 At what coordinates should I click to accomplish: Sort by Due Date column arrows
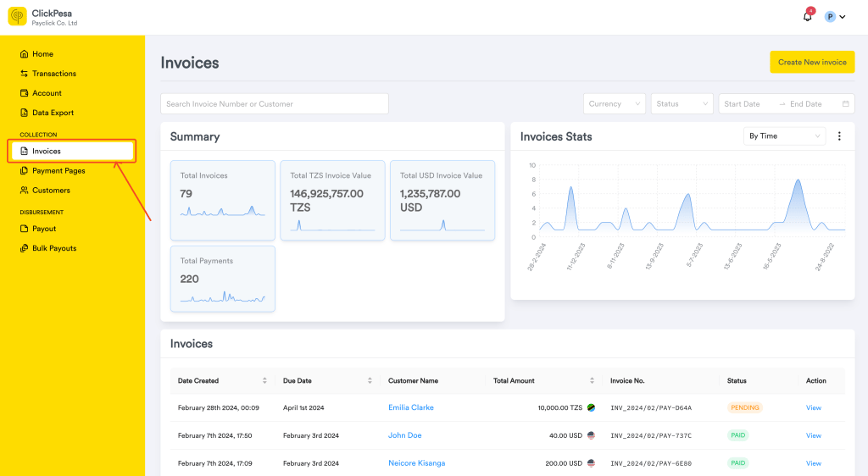(370, 380)
